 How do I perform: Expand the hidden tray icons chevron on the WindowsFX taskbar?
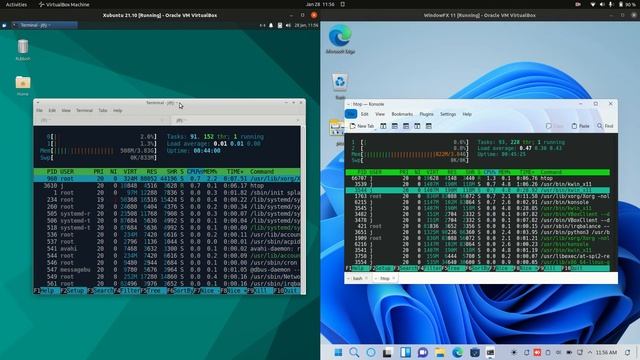pyautogui.click(x=590, y=352)
